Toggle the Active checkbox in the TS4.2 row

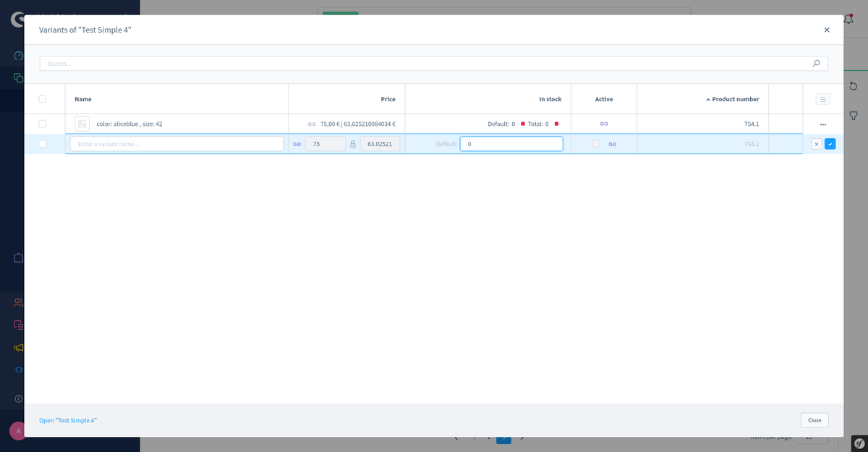click(595, 144)
